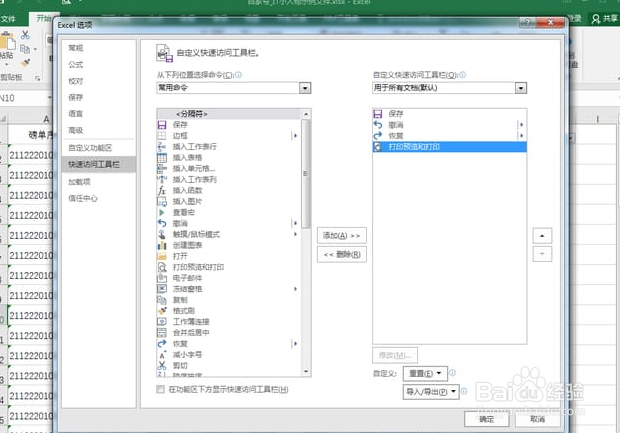Open 导入/导出 dropdown button

point(431,391)
